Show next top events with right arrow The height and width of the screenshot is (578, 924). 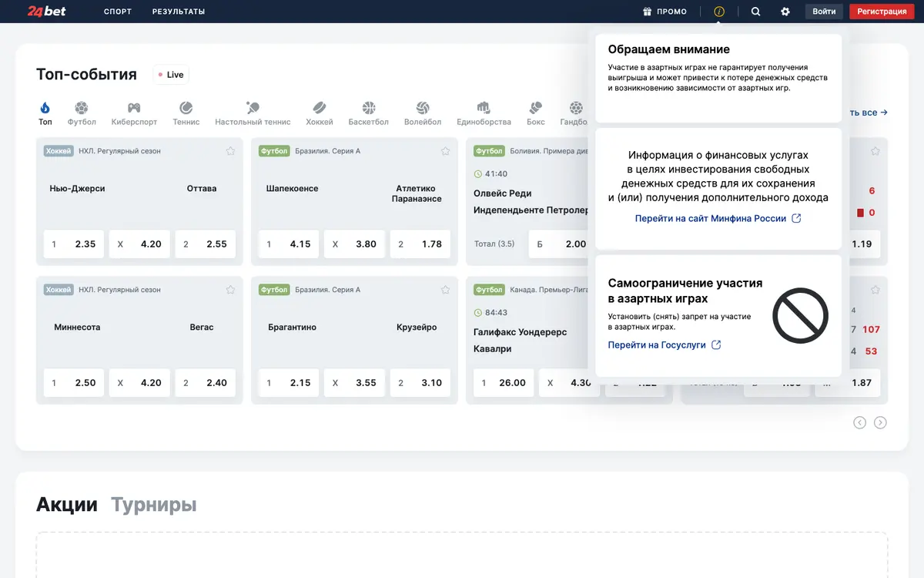coord(880,422)
